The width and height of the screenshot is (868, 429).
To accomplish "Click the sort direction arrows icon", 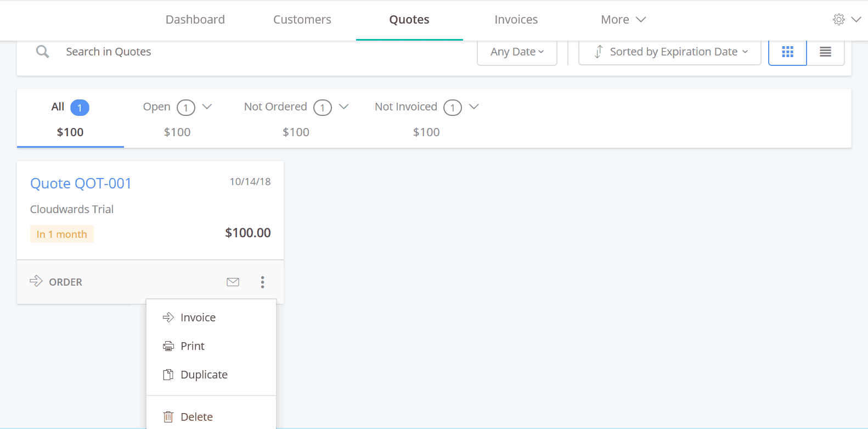I will pyautogui.click(x=599, y=52).
